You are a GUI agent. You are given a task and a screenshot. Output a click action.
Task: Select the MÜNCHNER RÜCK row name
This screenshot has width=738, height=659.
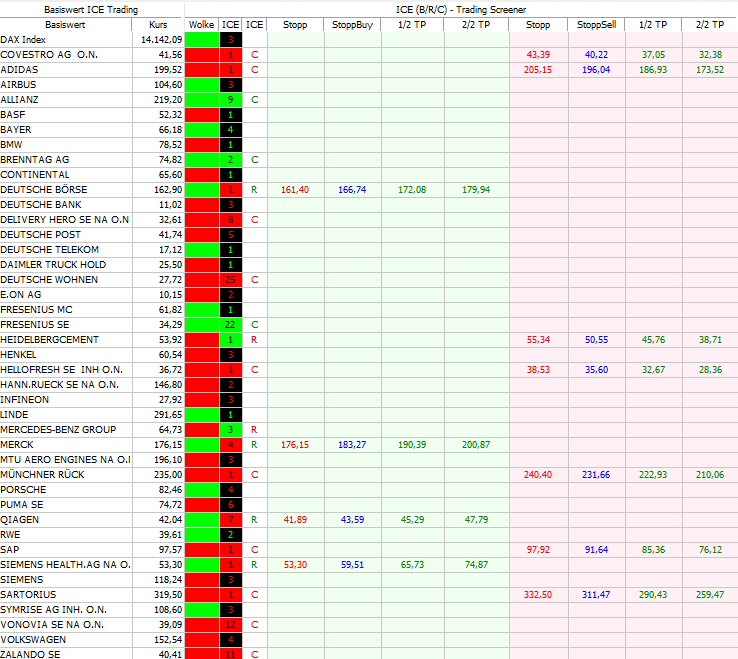[x=42, y=475]
